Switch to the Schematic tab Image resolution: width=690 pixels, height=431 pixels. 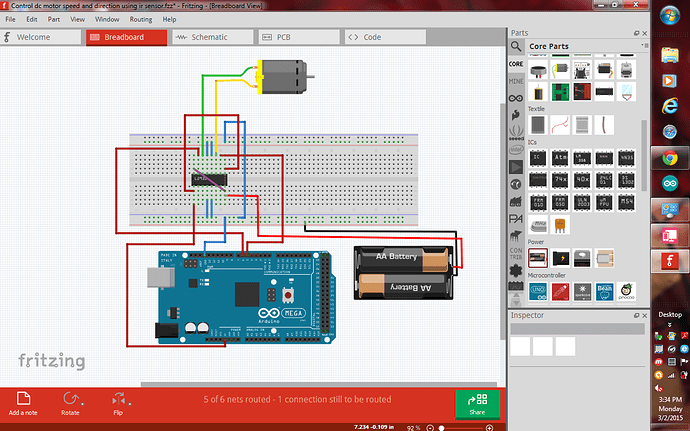coord(213,37)
